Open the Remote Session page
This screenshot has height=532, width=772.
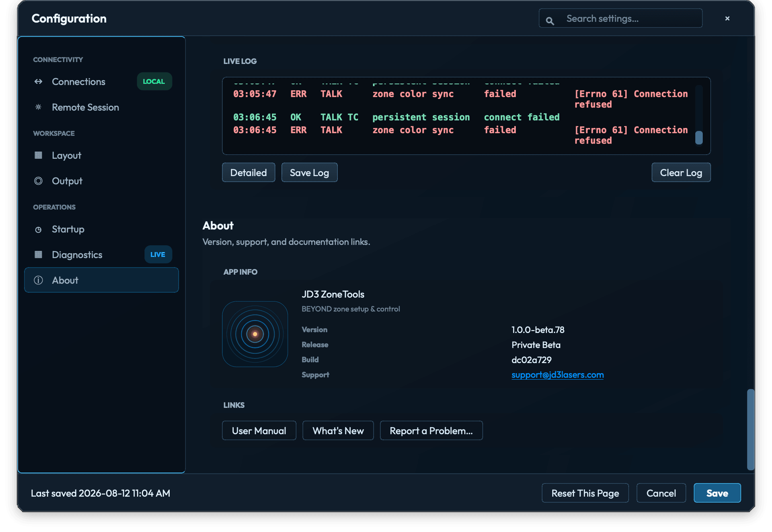101,107
